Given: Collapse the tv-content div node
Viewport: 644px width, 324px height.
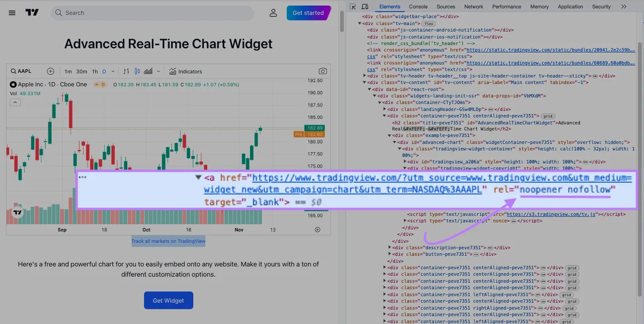Looking at the screenshot, I should point(365,83).
